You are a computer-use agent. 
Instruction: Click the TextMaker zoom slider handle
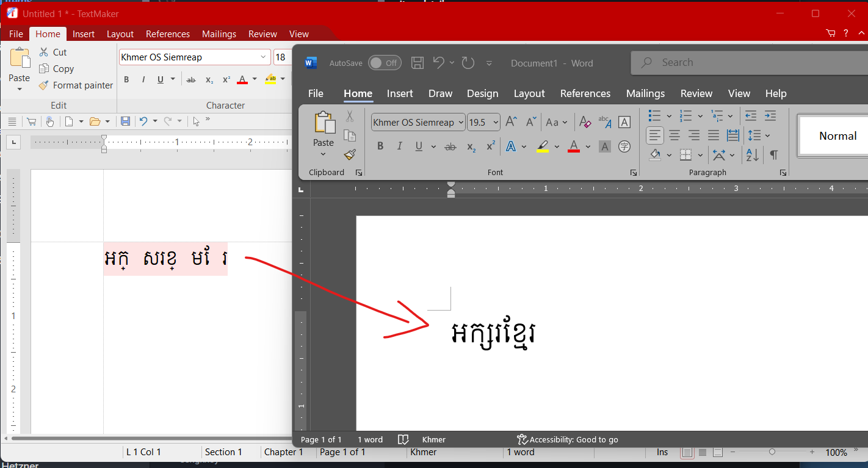click(x=772, y=452)
